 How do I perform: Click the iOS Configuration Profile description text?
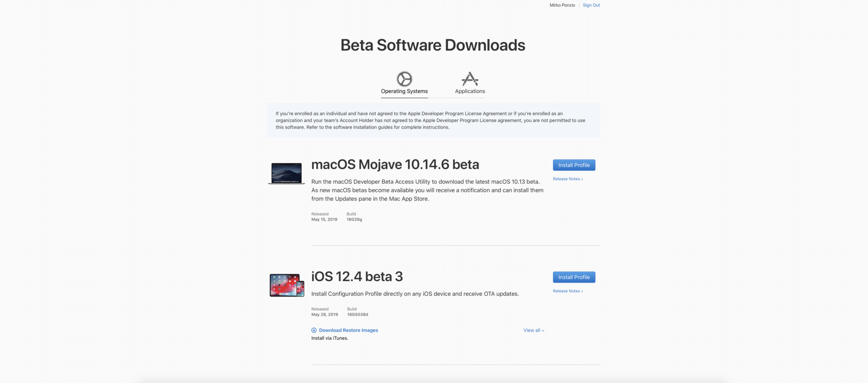pyautogui.click(x=415, y=294)
